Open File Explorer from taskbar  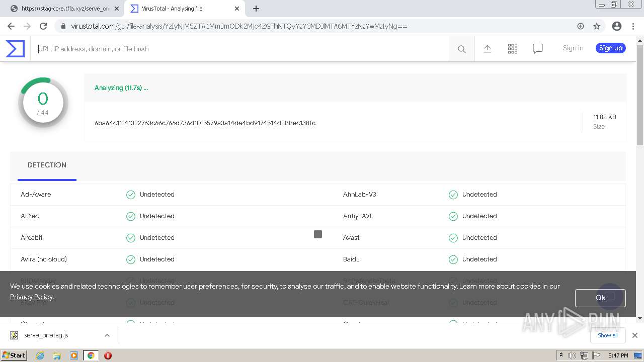57,355
